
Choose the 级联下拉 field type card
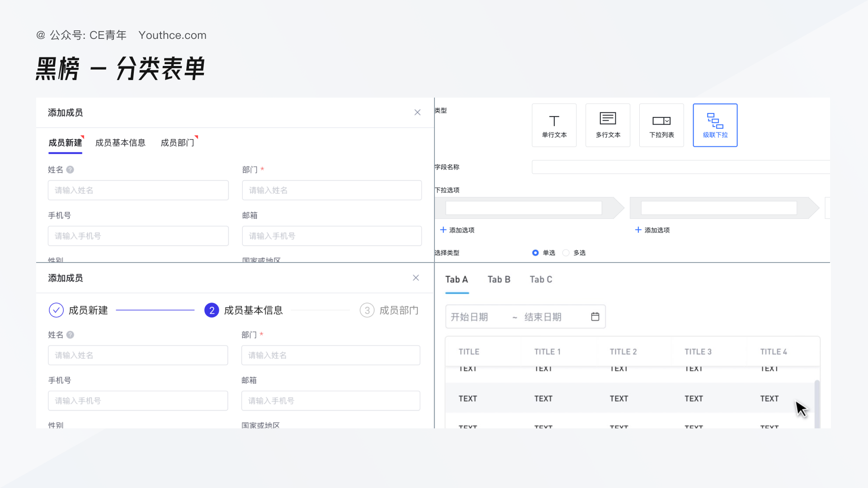[715, 125]
